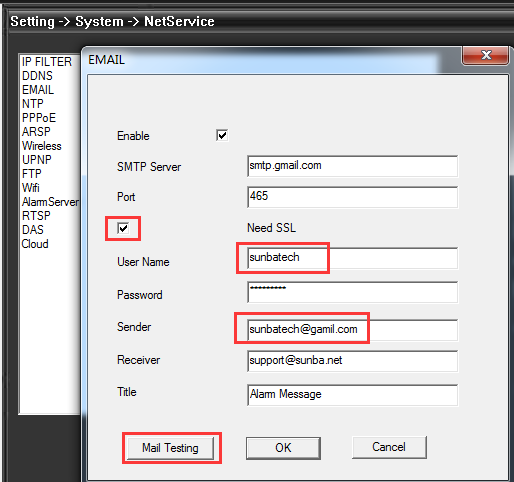Select UPNP in the service list

coord(37,160)
